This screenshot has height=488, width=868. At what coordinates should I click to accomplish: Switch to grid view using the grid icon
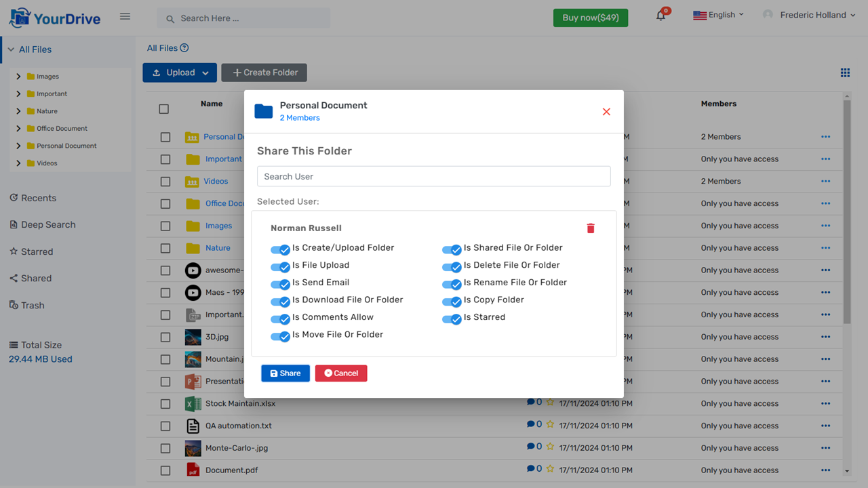pyautogui.click(x=845, y=73)
